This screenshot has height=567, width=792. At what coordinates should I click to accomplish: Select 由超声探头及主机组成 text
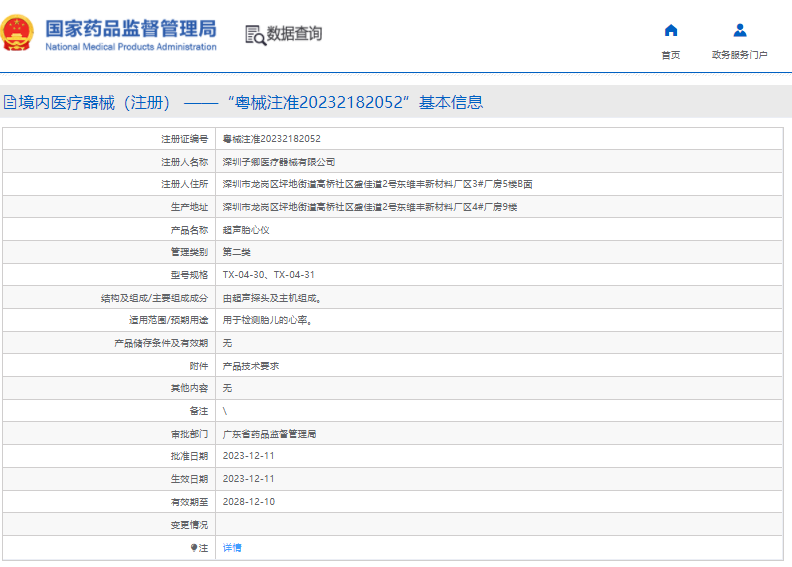pos(272,298)
